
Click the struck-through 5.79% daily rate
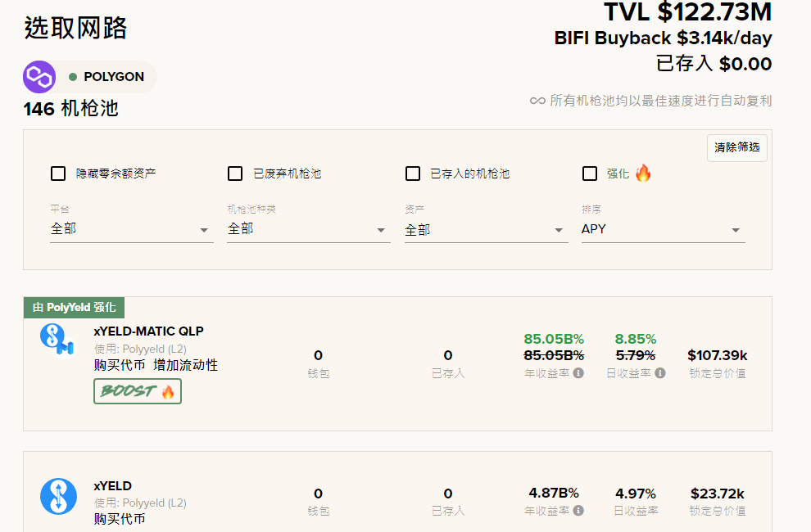(x=636, y=356)
